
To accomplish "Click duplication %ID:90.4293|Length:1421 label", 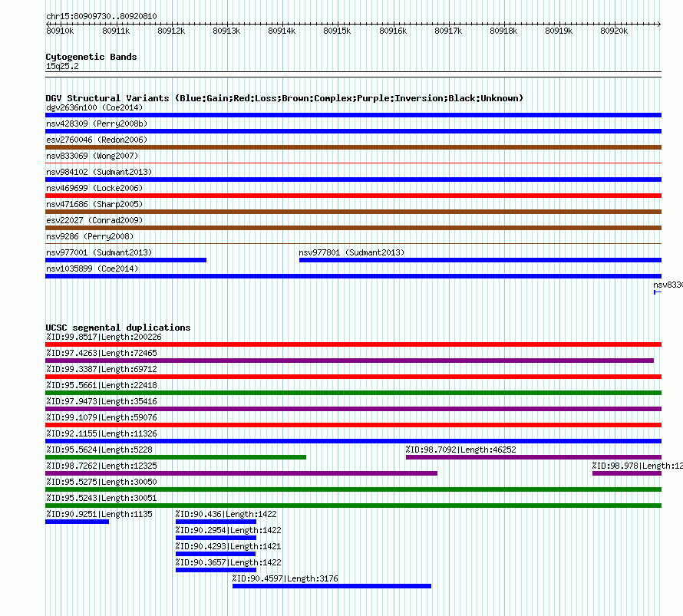I will (x=228, y=546).
